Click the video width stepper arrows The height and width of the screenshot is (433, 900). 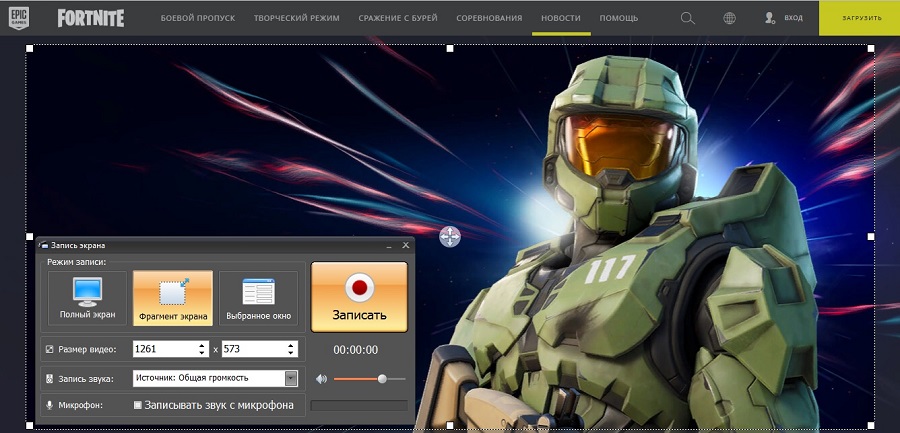200,349
